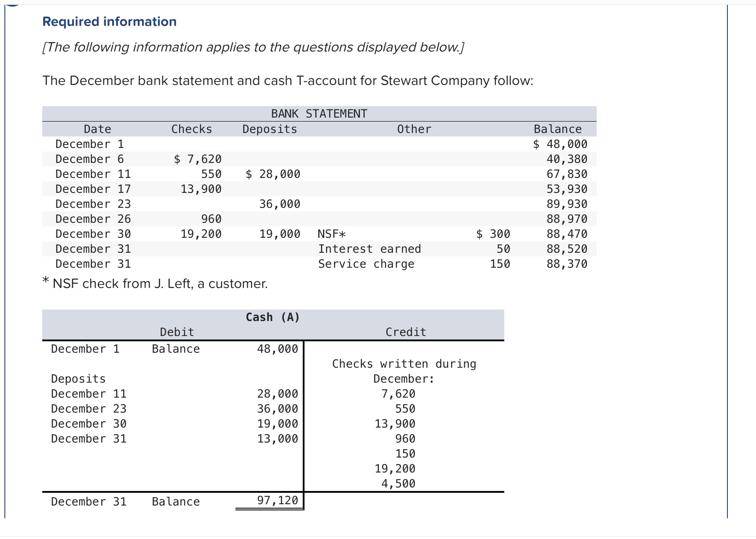Screen dimensions: 756x539
Task: Click the sentence introducing Stewart Company's statements
Action: pyautogui.click(x=288, y=81)
